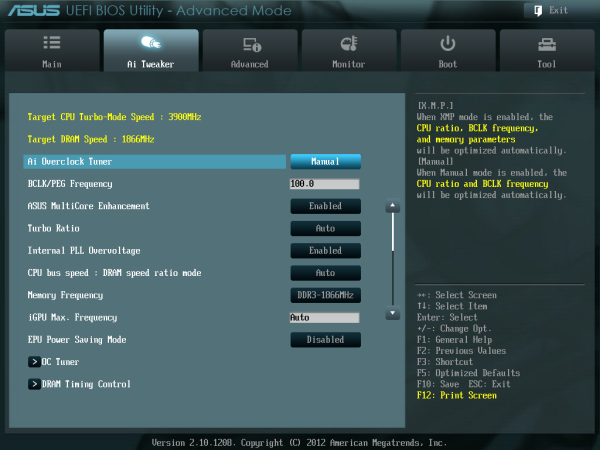The height and width of the screenshot is (450, 600).
Task: Change Internal PLL Overvoltage Enabled value
Action: click(x=325, y=251)
